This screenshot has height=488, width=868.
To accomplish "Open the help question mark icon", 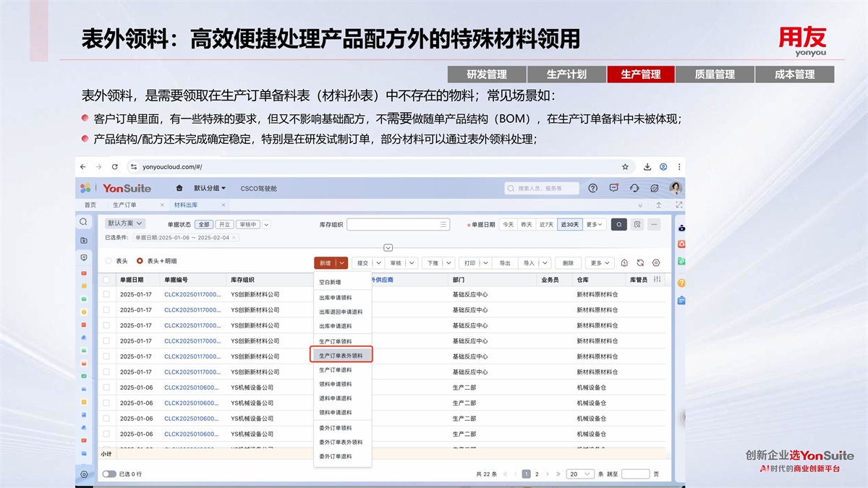I will (x=593, y=188).
